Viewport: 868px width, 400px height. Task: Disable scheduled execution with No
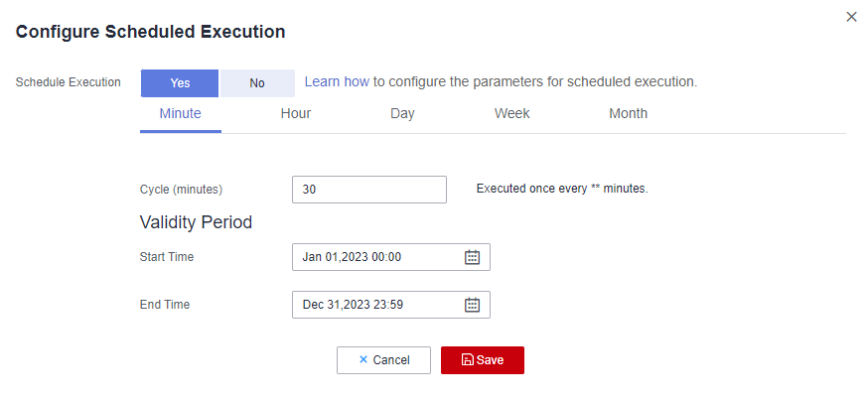[257, 83]
